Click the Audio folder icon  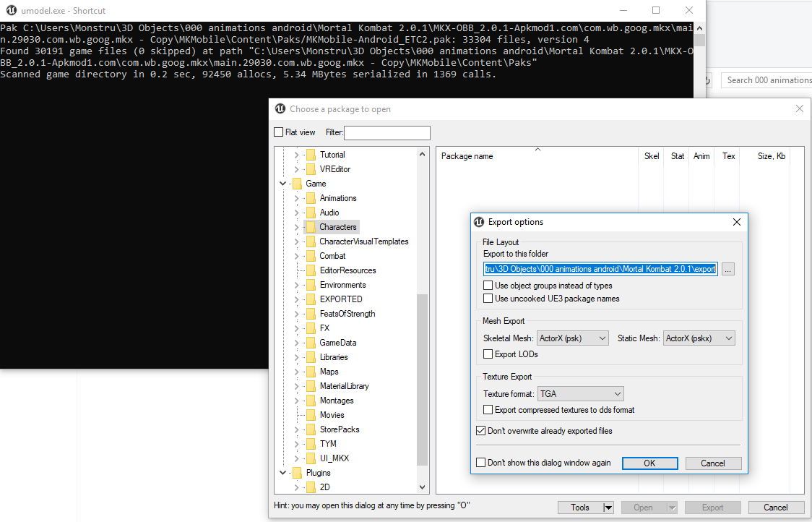(311, 213)
